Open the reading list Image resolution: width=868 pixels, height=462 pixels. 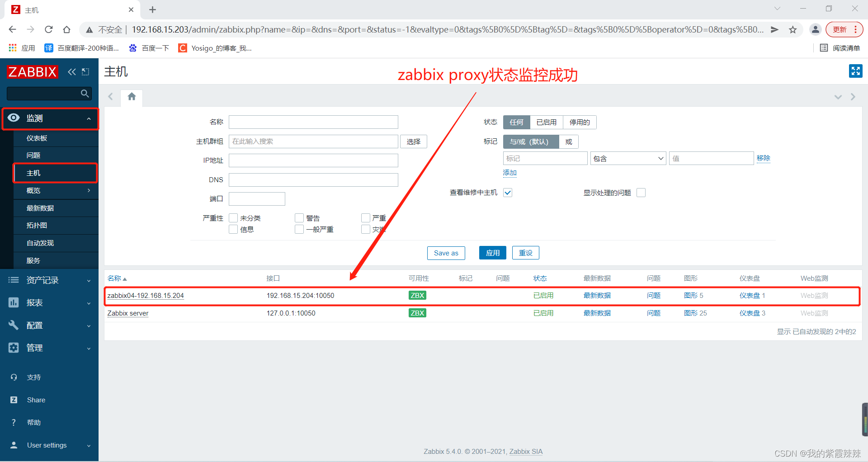tap(840, 48)
